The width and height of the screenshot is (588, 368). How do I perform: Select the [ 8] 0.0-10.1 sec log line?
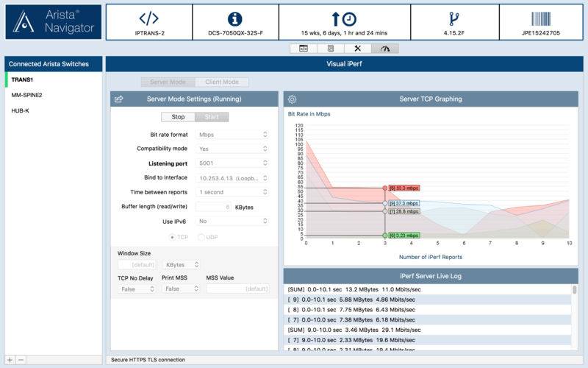pos(428,310)
